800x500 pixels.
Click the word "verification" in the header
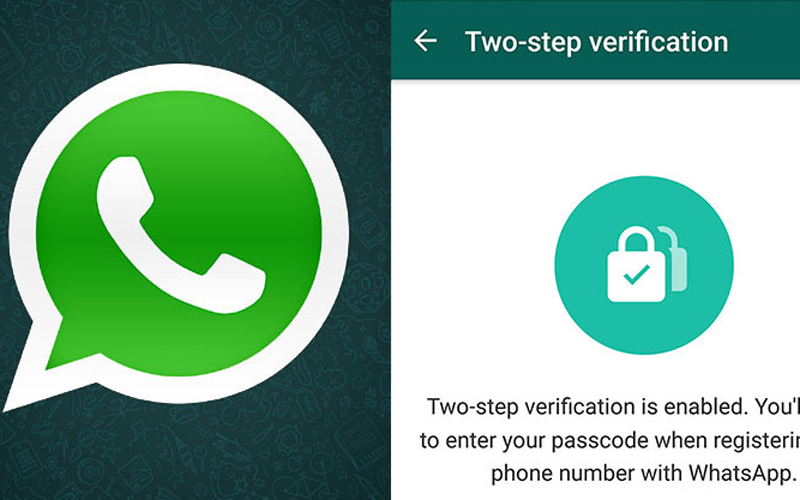(x=658, y=42)
